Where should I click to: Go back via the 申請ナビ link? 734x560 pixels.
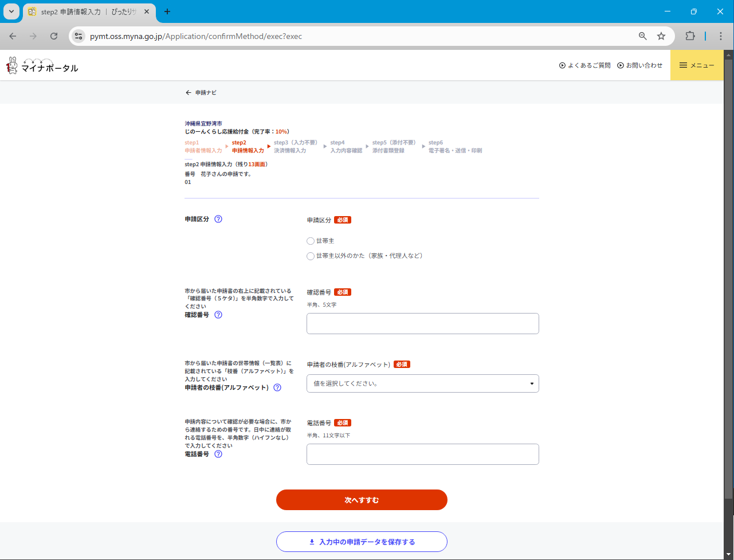(201, 92)
